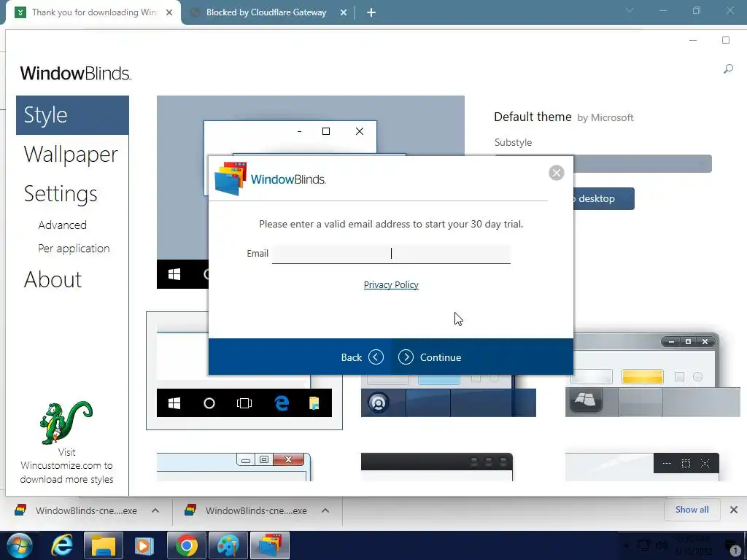The width and height of the screenshot is (747, 560).
Task: Switch to the Thank you for downloading tab
Action: pyautogui.click(x=94, y=12)
